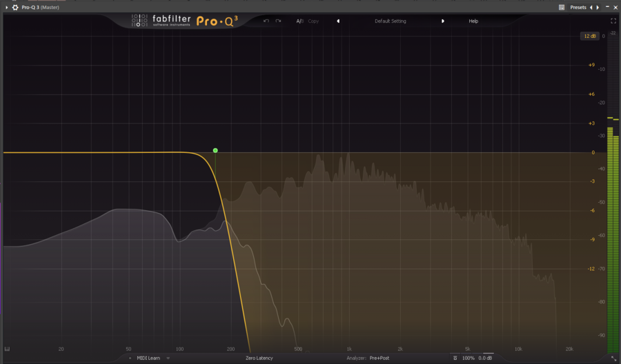Go to next host preset arrow
This screenshot has width=621, height=364.
(598, 7)
